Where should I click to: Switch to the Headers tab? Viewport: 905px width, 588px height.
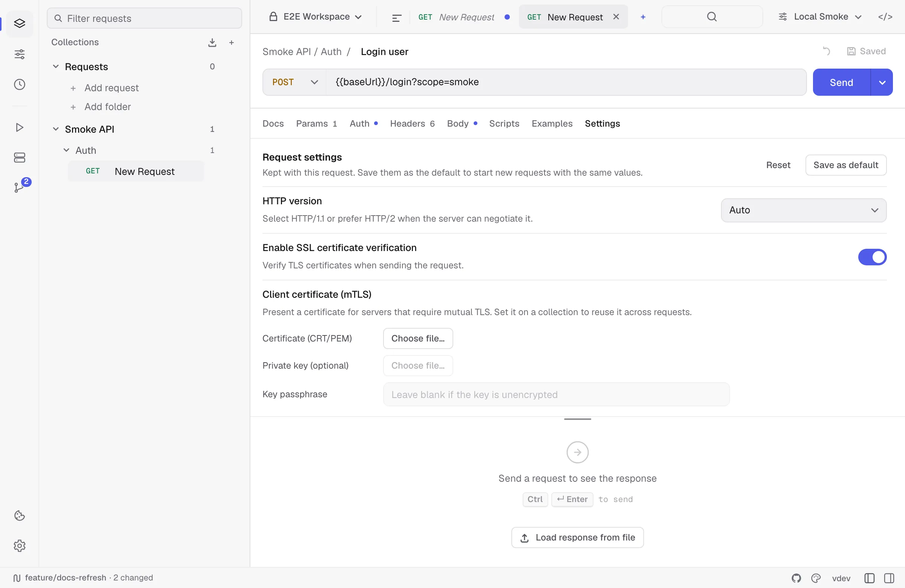coord(412,124)
